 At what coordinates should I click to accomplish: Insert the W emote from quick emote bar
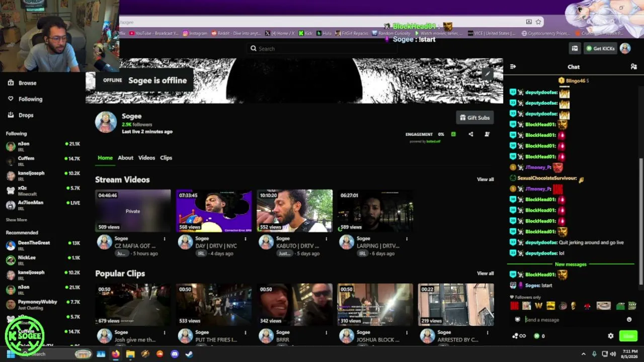[x=538, y=306]
